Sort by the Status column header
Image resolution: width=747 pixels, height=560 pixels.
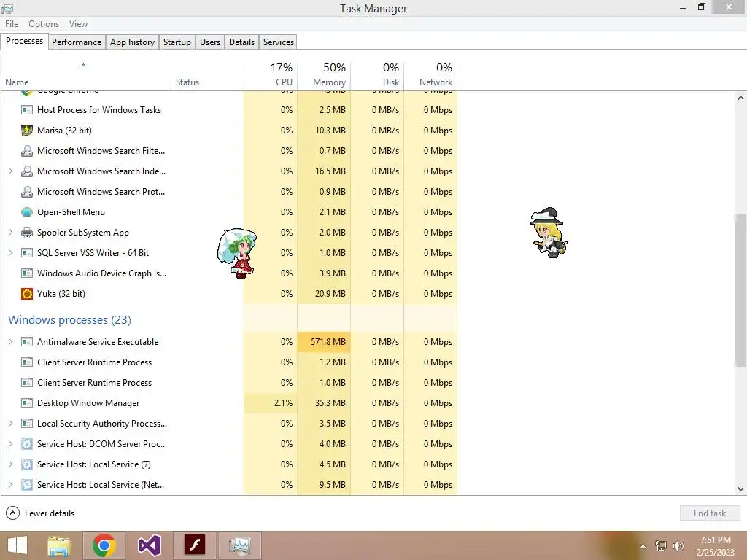click(x=208, y=76)
